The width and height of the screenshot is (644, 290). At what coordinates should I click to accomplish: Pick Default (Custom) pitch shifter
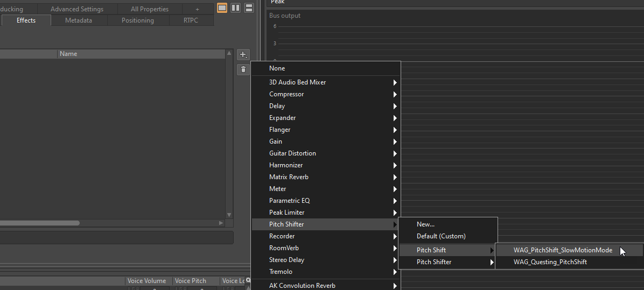[441, 236]
